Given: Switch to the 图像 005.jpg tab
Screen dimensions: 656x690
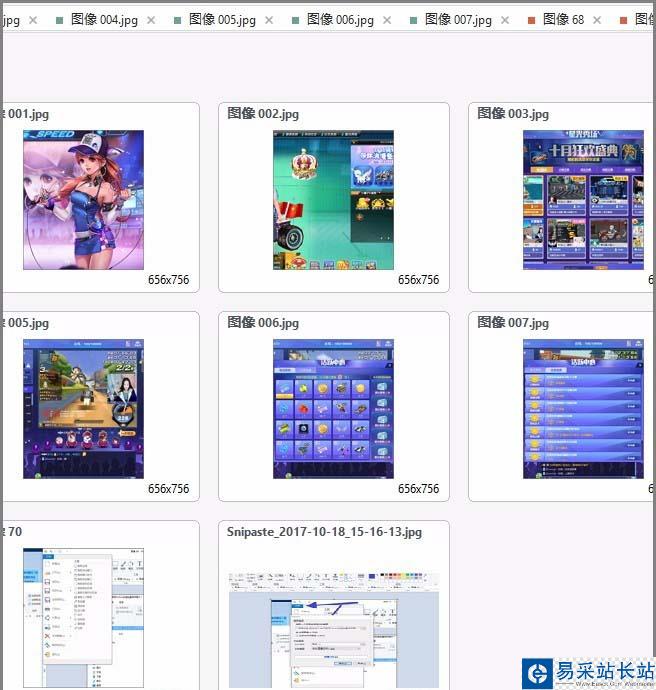Looking at the screenshot, I should coord(222,20).
